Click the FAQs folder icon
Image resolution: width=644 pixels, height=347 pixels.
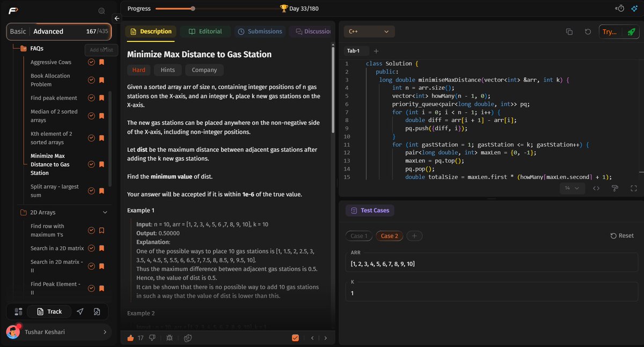click(x=24, y=48)
